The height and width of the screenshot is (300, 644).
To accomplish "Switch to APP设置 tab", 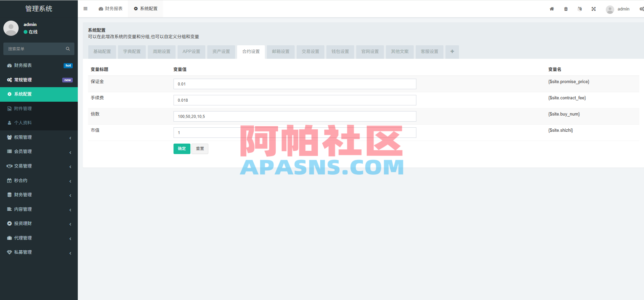I will click(x=191, y=52).
